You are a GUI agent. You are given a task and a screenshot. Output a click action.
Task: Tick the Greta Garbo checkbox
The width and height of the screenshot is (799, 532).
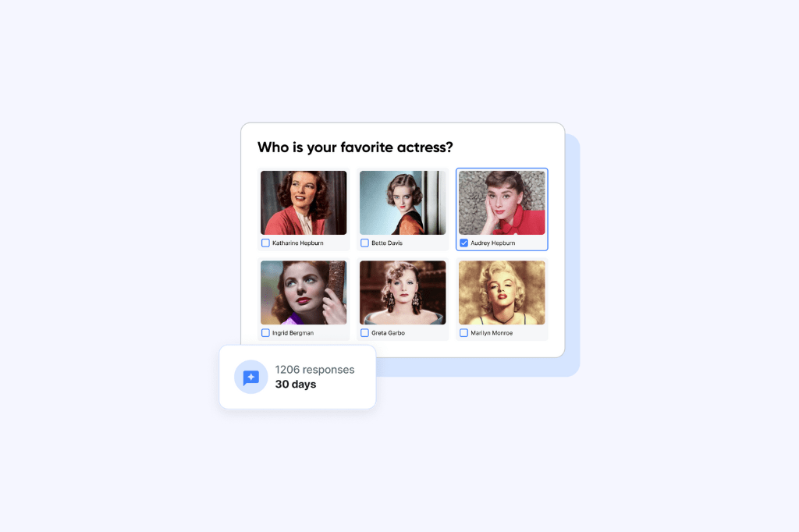pos(364,333)
